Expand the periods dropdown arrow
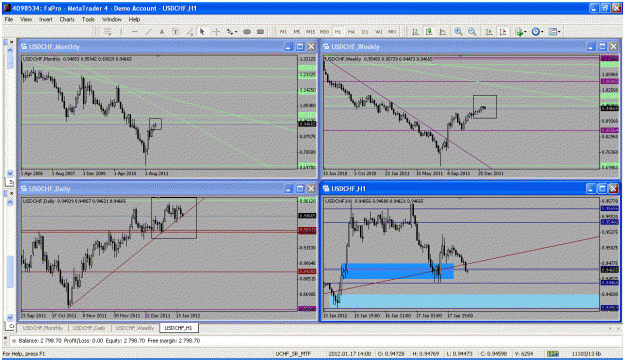This screenshot has height=360, width=625. pyautogui.click(x=542, y=32)
